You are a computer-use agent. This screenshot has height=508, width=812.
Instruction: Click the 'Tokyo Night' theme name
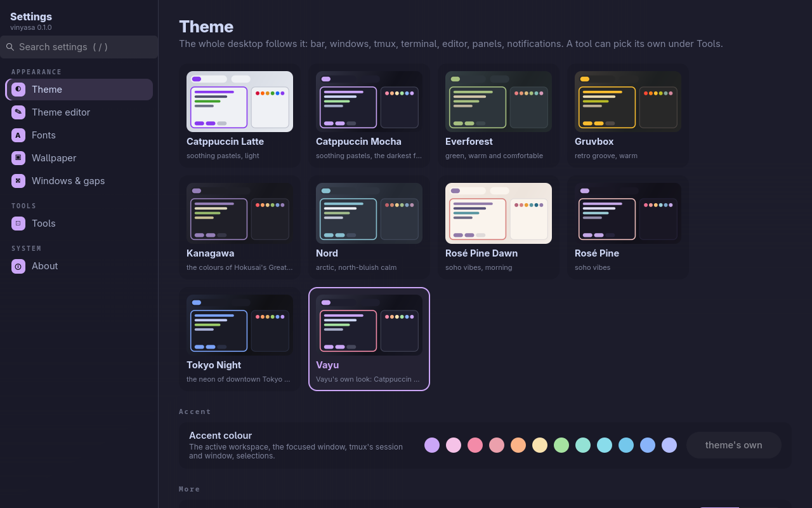(214, 365)
